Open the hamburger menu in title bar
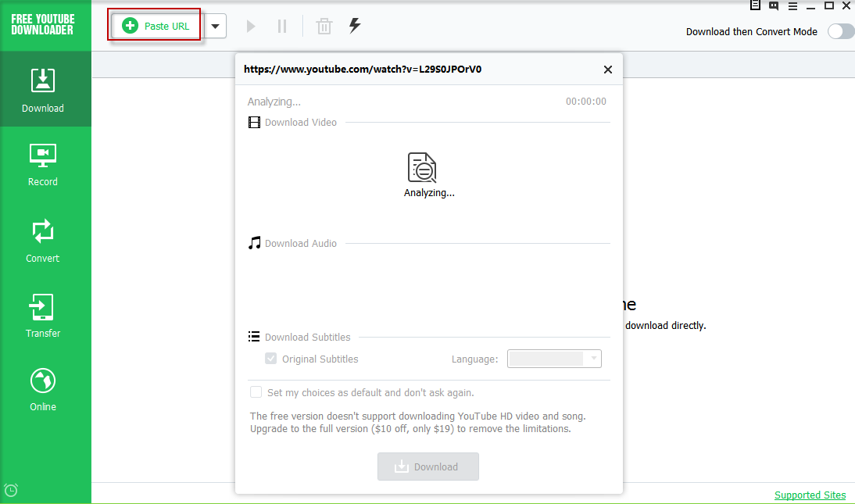 [x=792, y=6]
